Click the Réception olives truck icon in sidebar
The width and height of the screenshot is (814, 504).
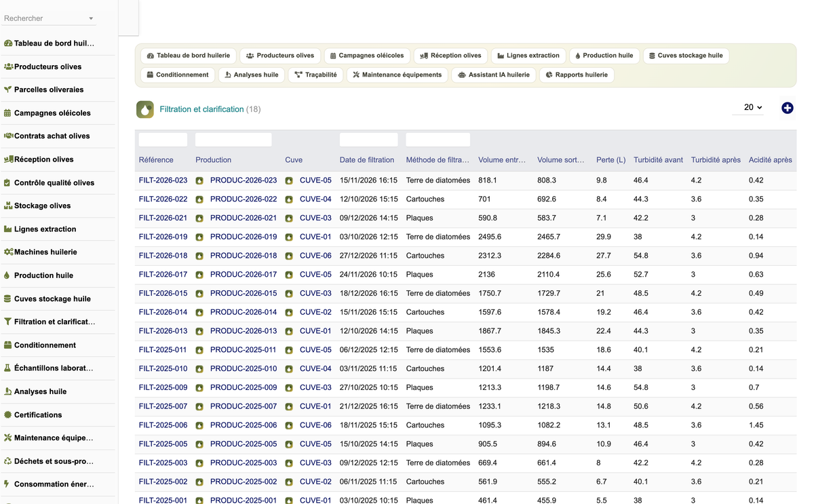8,159
